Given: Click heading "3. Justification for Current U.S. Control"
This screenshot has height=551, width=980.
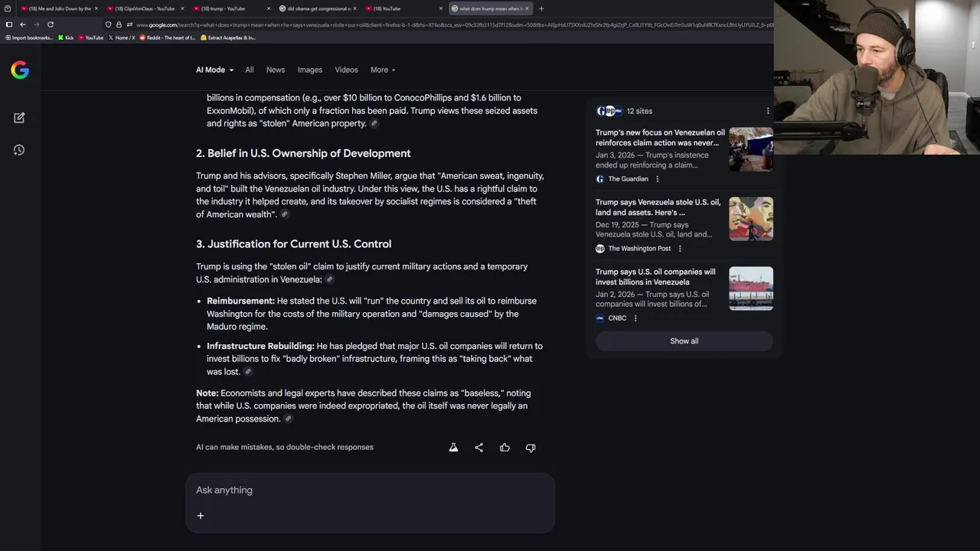Looking at the screenshot, I should tap(293, 244).
